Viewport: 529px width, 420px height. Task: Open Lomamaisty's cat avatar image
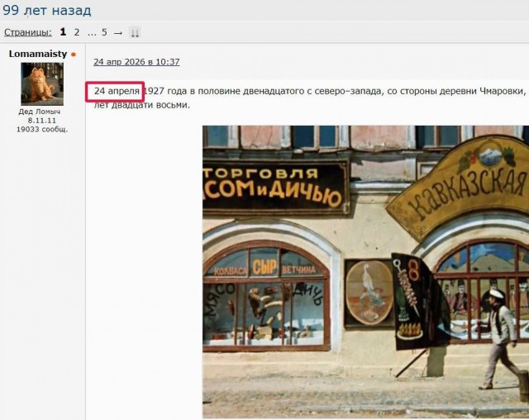pyautogui.click(x=42, y=84)
